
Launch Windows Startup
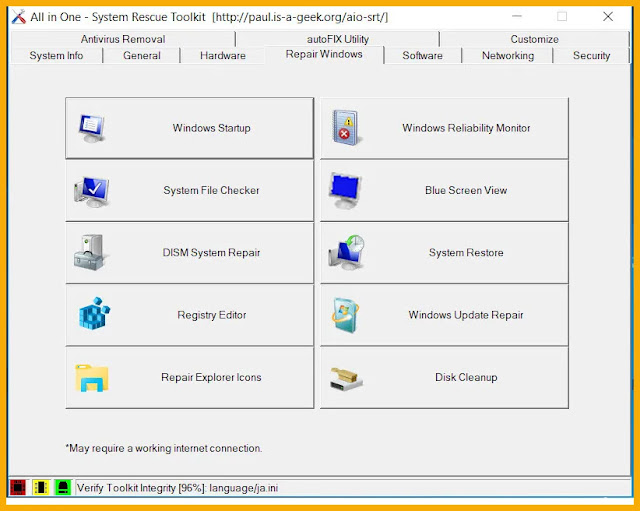pos(190,128)
